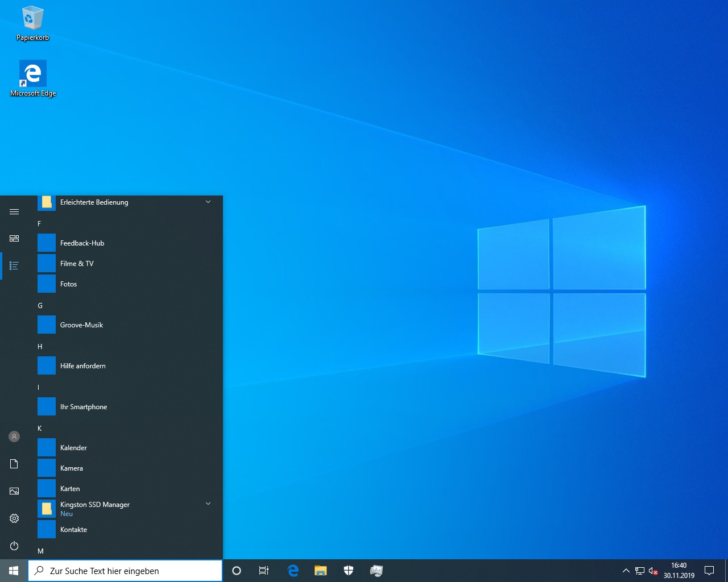Click the letter F section header
Viewport: 728px width, 582px height.
[x=39, y=224]
